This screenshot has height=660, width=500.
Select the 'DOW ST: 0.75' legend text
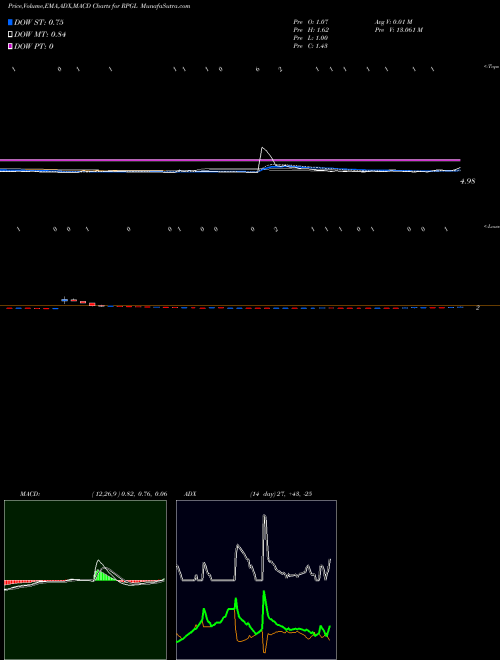[x=39, y=22]
